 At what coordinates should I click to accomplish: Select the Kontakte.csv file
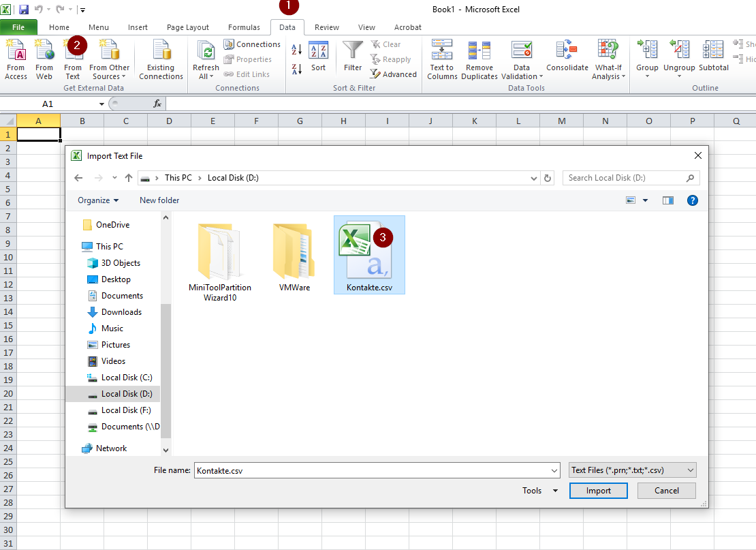click(369, 255)
